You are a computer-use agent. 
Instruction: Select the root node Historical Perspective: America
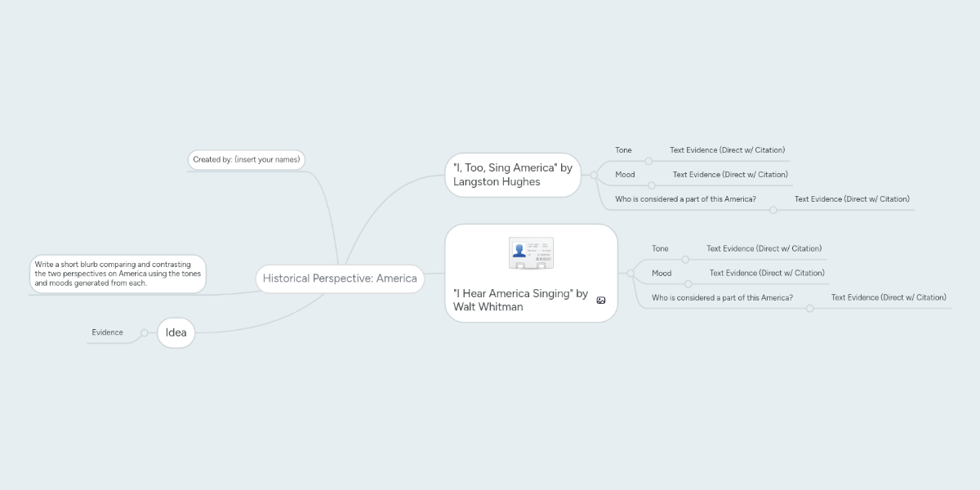click(x=340, y=278)
